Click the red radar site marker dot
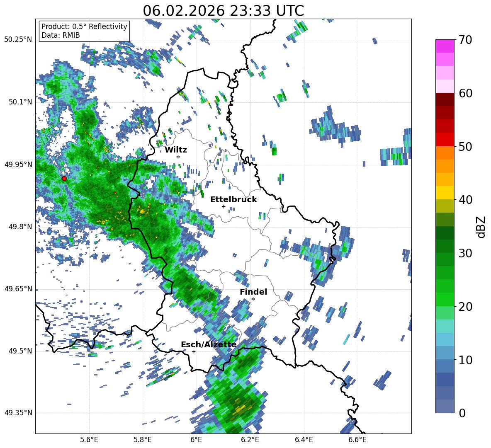The image size is (491, 448). [x=64, y=179]
